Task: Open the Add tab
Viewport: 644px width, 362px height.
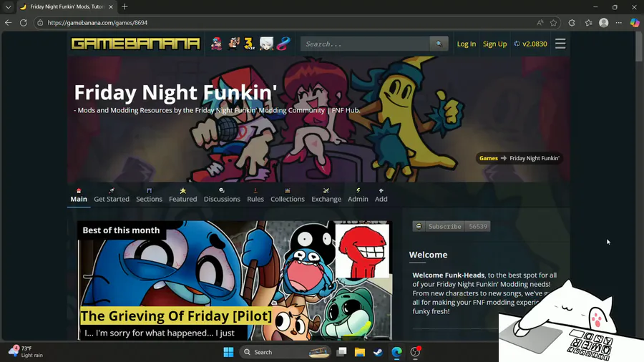Action: 381,195
